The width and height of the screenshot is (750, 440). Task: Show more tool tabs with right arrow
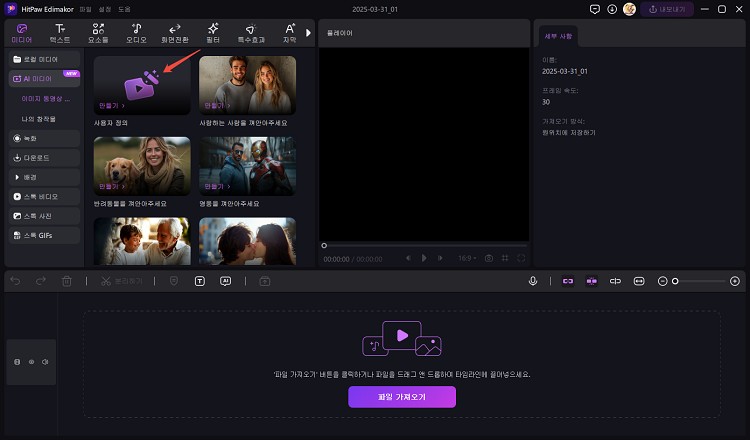click(307, 33)
